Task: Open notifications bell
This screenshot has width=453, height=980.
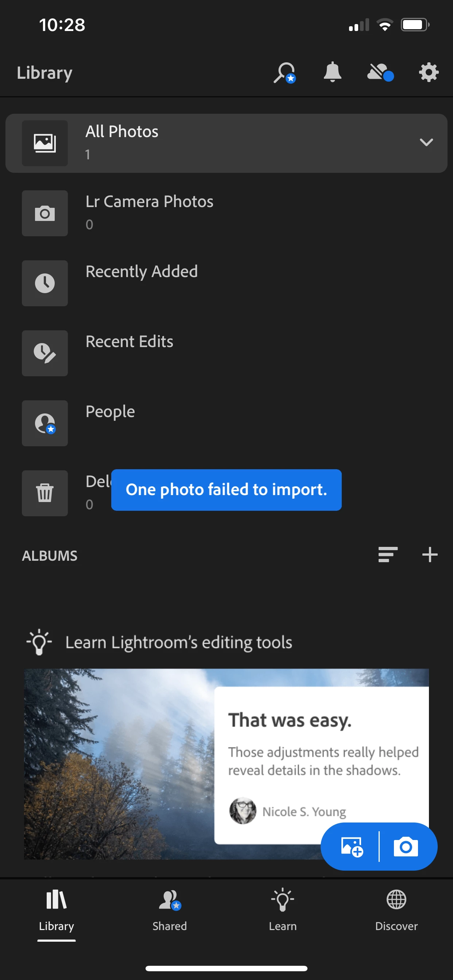Action: pos(332,72)
